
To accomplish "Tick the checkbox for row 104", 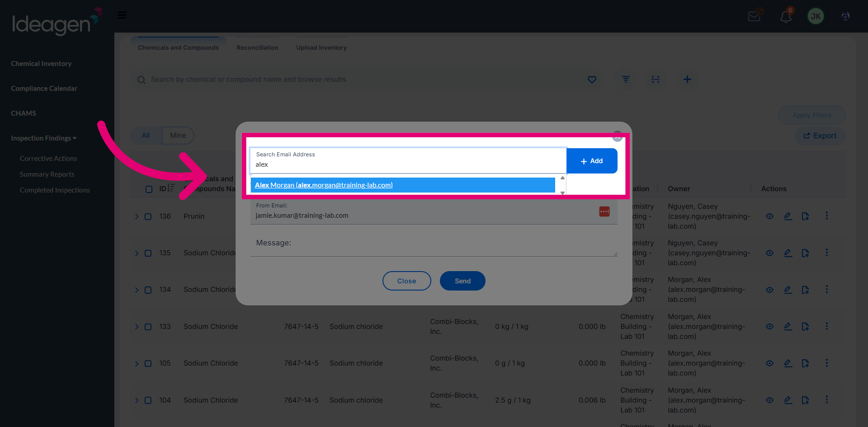I will [x=148, y=400].
